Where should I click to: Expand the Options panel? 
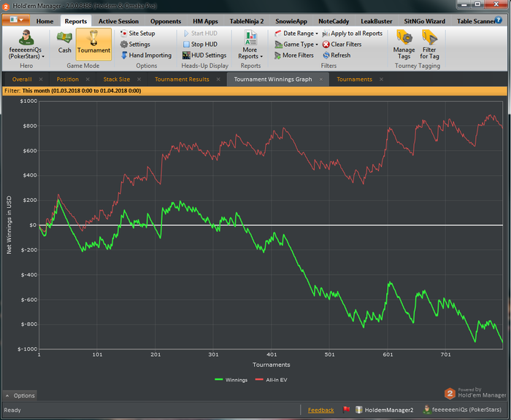pos(20,396)
